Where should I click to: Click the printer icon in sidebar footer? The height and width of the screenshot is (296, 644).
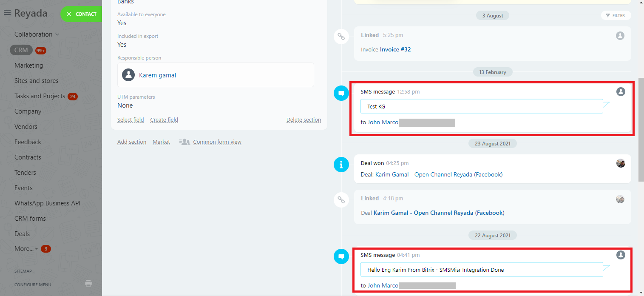click(88, 283)
